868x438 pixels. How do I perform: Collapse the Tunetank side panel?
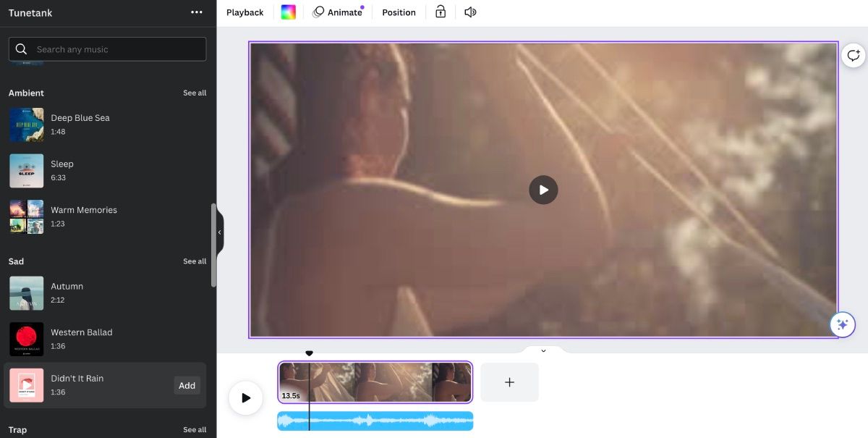coord(219,232)
